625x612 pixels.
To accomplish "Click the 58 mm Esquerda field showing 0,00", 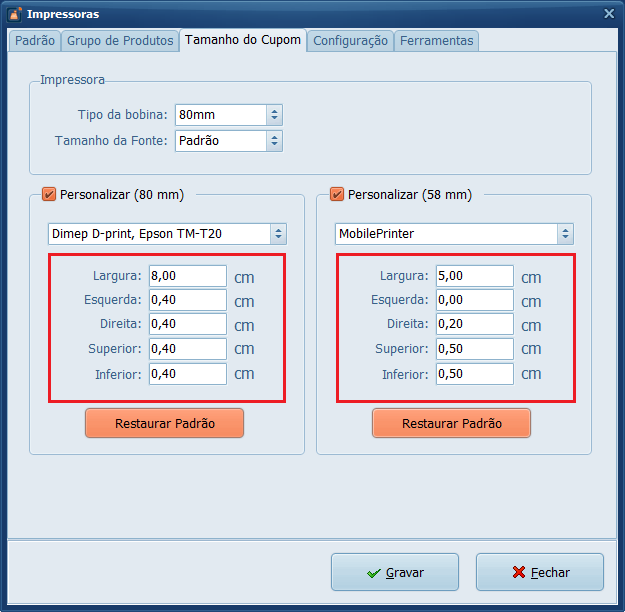I will tap(475, 300).
